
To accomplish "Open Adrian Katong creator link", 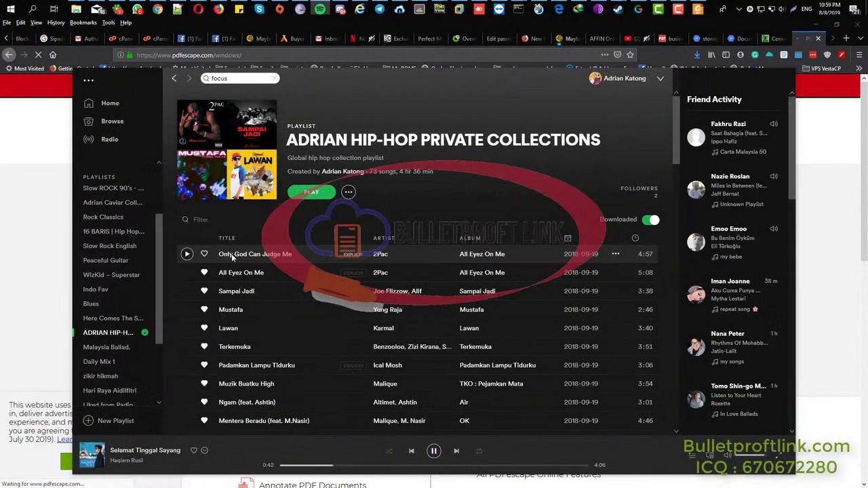I will [x=342, y=171].
